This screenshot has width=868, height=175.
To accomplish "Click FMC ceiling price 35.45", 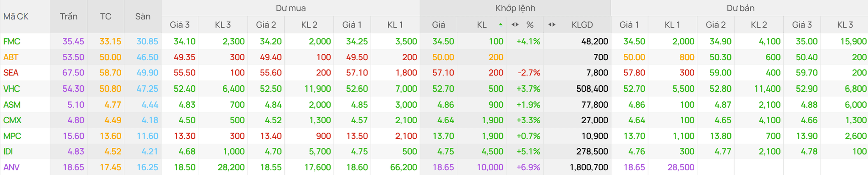I will click(x=73, y=42).
